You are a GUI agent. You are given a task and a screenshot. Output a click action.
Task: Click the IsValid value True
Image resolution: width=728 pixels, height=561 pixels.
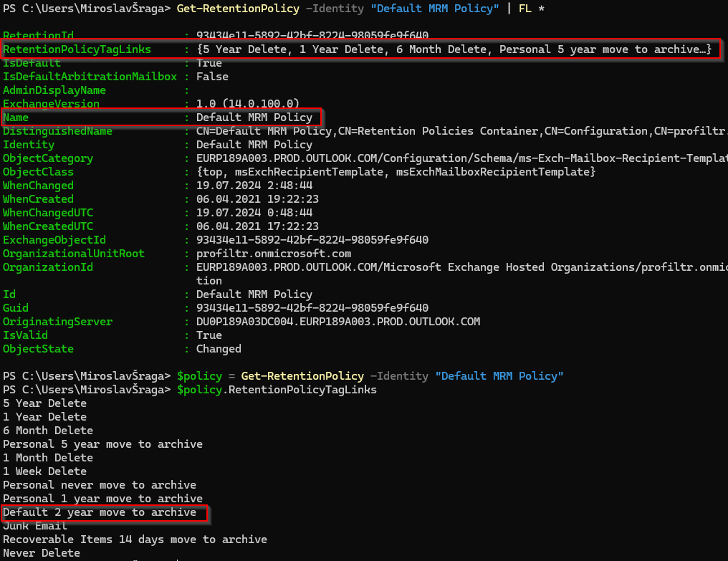click(209, 335)
